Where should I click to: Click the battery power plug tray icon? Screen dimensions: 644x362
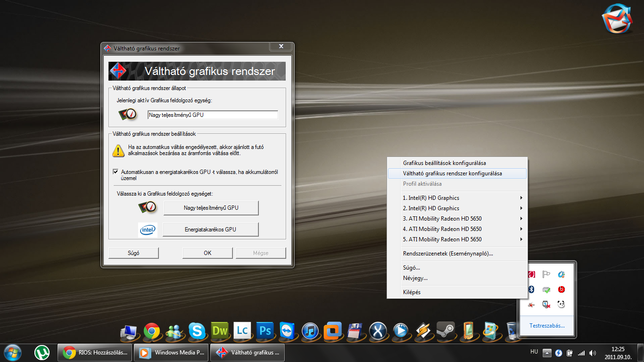point(570,353)
